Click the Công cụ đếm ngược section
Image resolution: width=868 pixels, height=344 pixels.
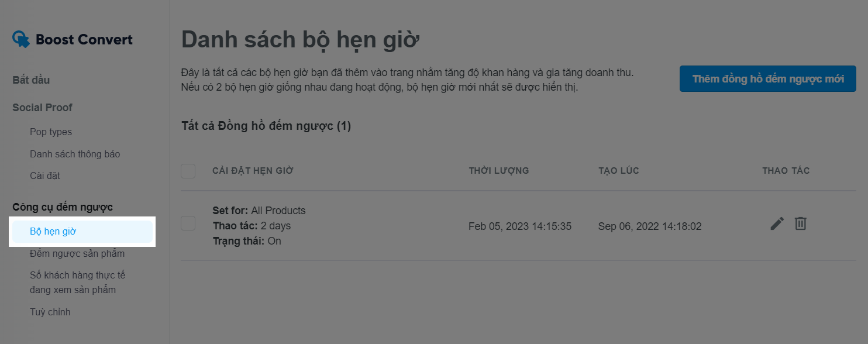(x=63, y=207)
